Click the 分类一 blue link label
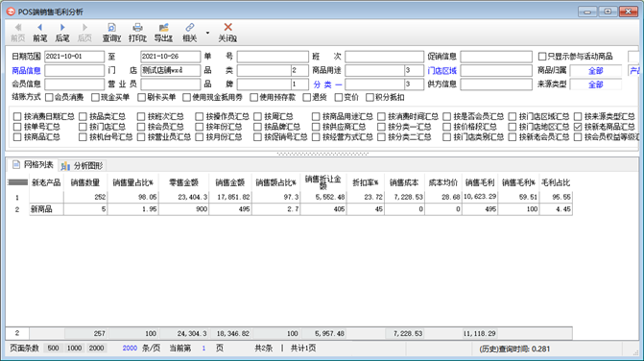 click(x=327, y=84)
